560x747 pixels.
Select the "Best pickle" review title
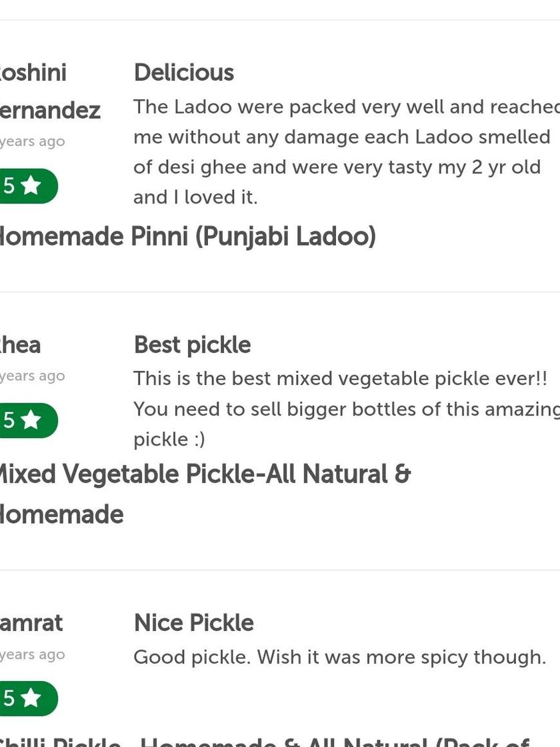point(192,345)
